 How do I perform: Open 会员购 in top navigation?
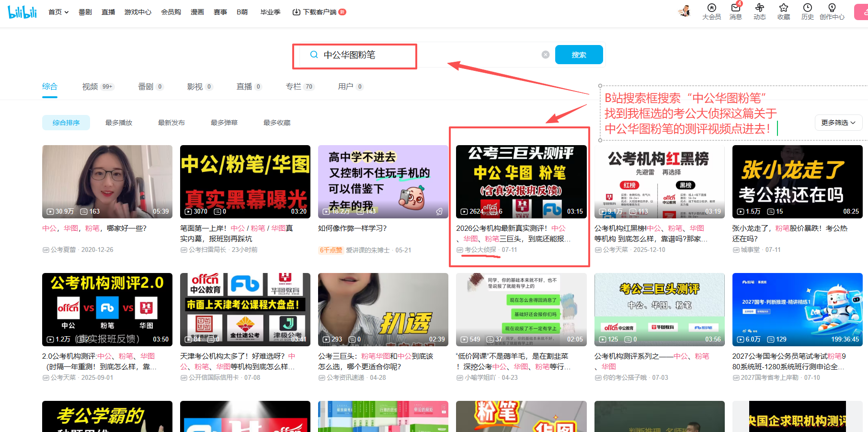click(x=171, y=12)
